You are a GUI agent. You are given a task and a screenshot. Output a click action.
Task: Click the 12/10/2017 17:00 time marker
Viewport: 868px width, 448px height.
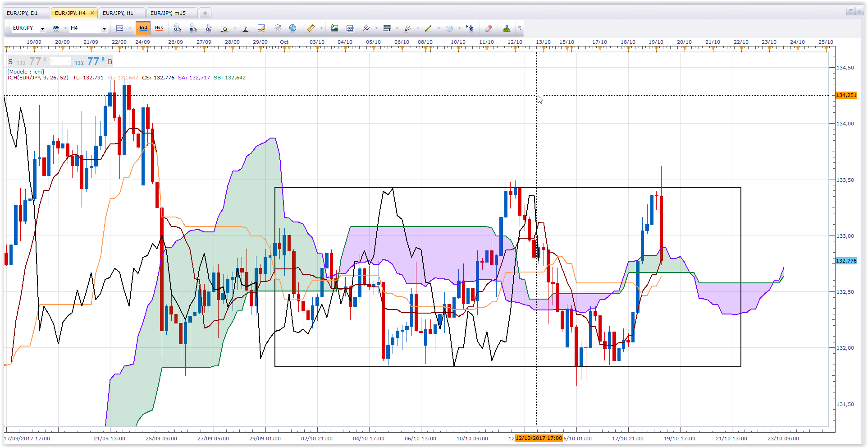tap(539, 438)
